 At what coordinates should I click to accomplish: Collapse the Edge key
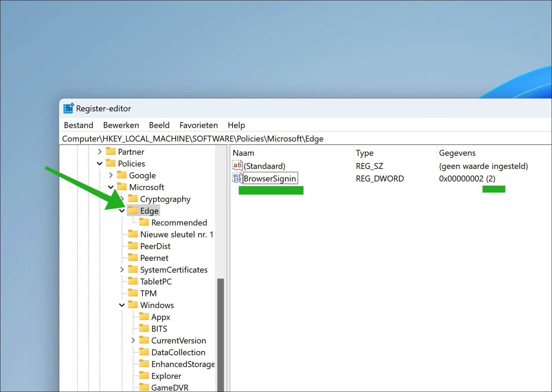pos(122,211)
